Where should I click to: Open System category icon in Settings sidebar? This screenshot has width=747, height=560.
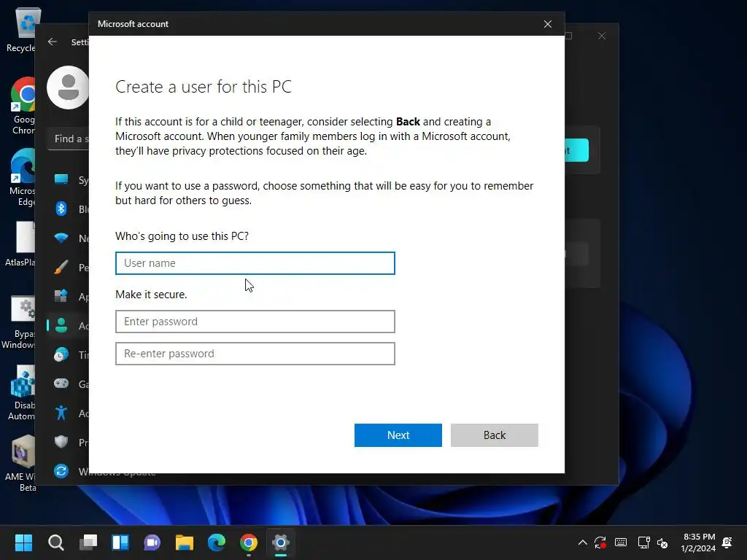tap(61, 179)
